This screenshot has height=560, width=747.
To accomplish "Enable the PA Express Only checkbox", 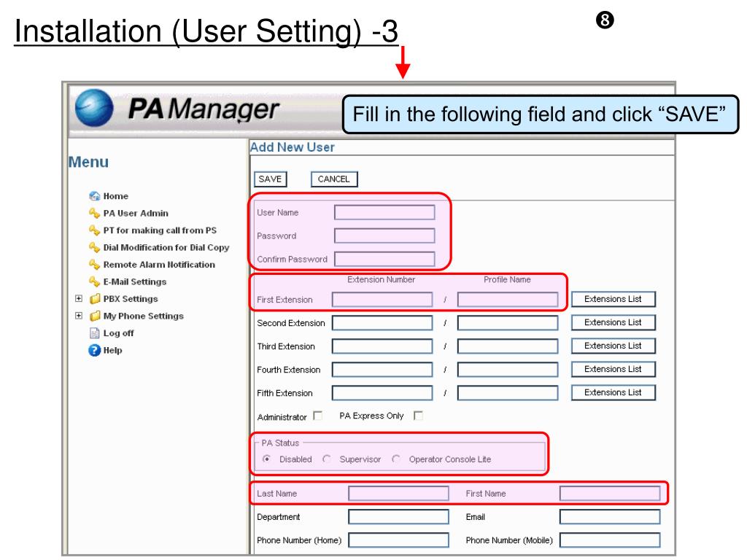I will pyautogui.click(x=418, y=416).
